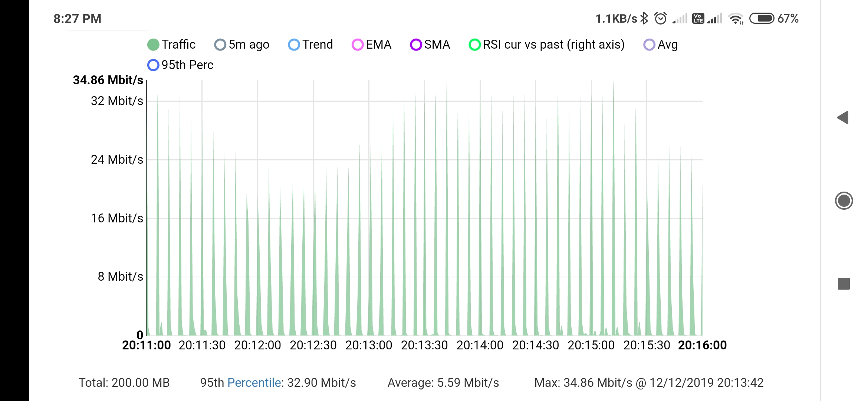Viewport: 868px width, 401px height.
Task: Tap the recent apps square button
Action: (844, 284)
